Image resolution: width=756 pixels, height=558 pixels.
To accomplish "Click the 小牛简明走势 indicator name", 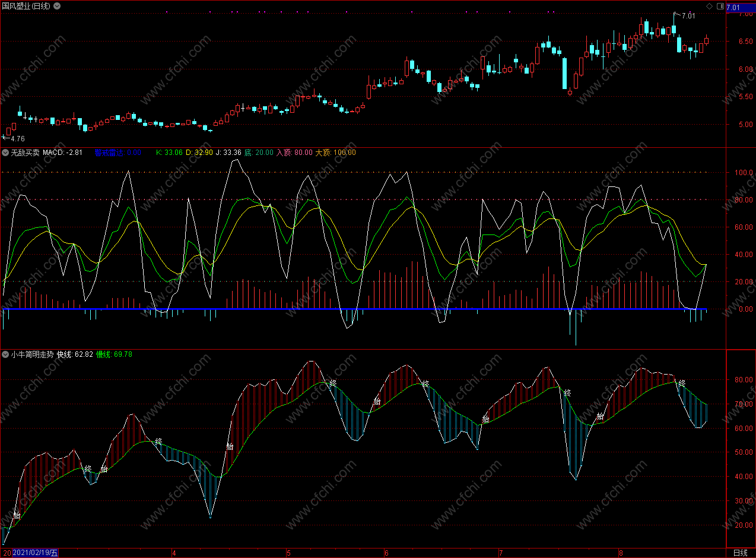I will [33, 354].
